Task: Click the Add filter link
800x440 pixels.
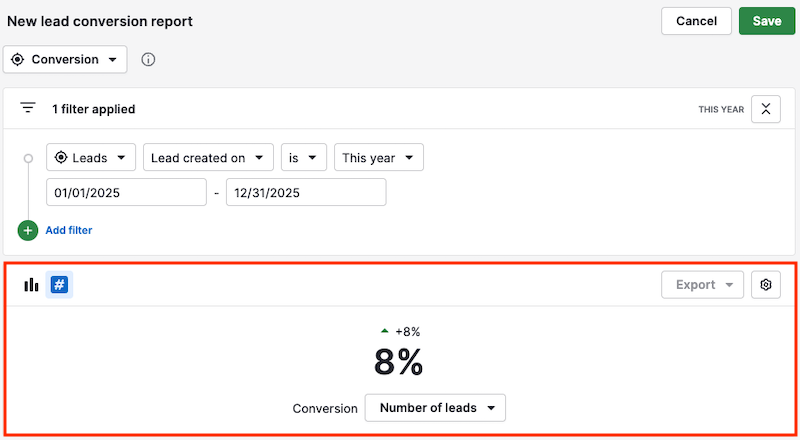Action: [x=69, y=230]
